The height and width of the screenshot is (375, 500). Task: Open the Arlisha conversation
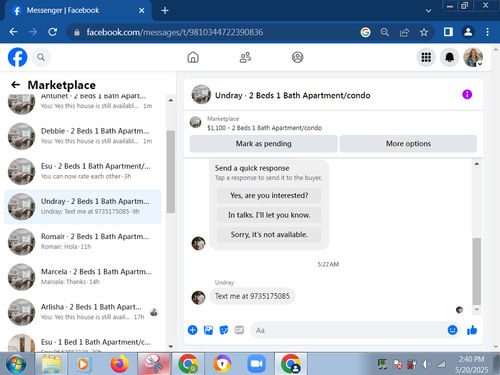[x=83, y=312]
